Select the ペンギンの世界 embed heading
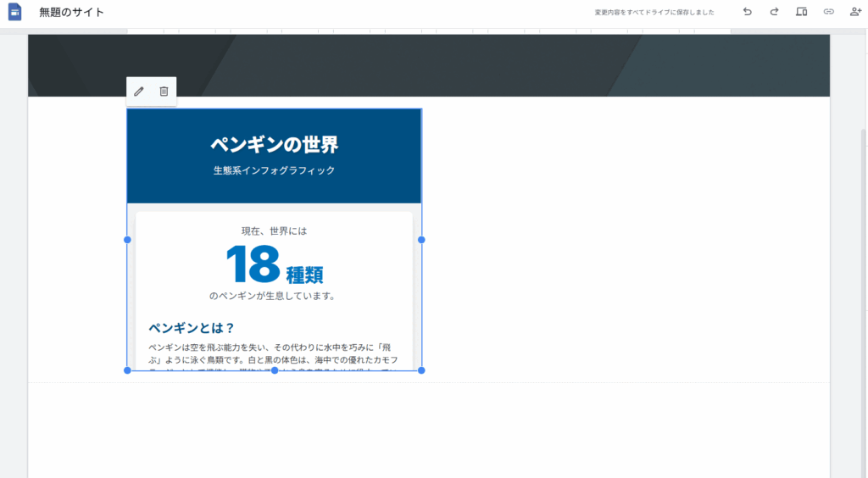 point(274,145)
